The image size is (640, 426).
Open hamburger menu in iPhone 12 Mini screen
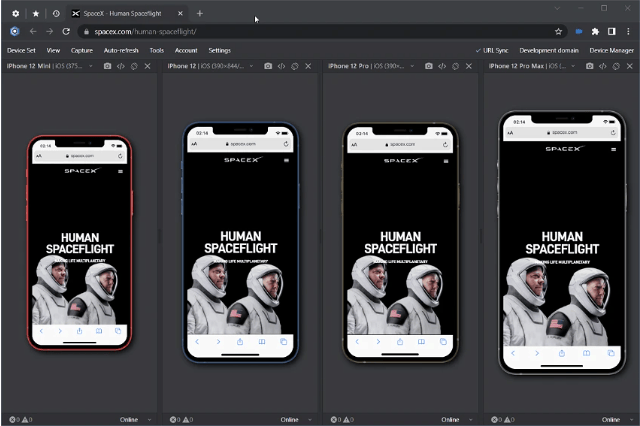pyautogui.click(x=120, y=171)
